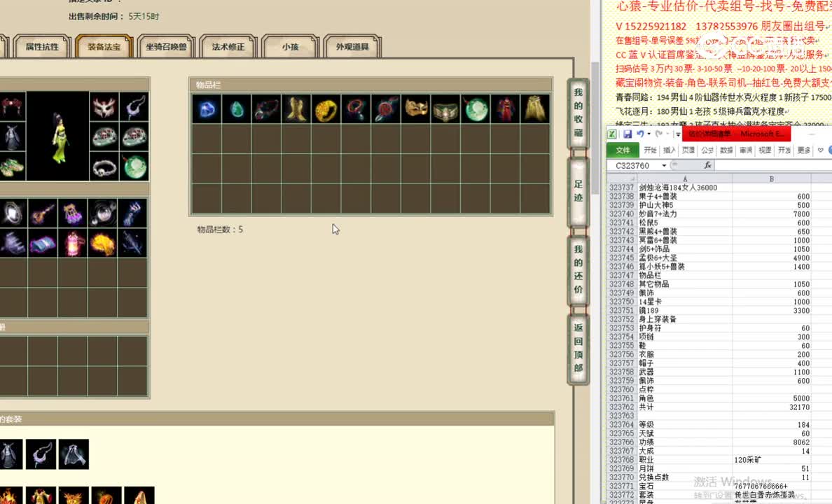The height and width of the screenshot is (504, 832).
Task: Click the green teardrop gem item icon
Action: click(x=238, y=111)
